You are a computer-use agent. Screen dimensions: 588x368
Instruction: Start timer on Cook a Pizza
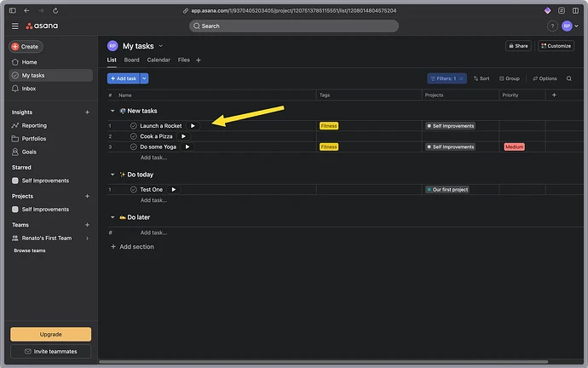pyautogui.click(x=183, y=136)
